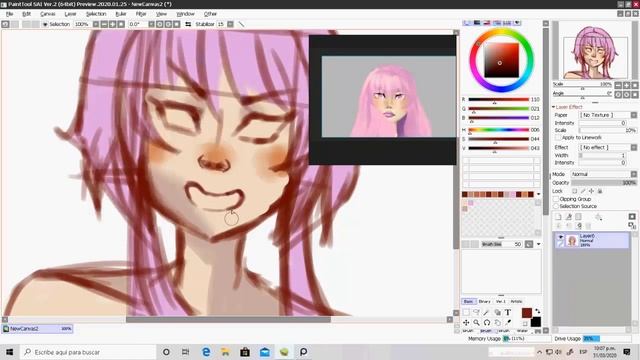
Task: Select the Move tool in toolbox
Action: point(466,322)
